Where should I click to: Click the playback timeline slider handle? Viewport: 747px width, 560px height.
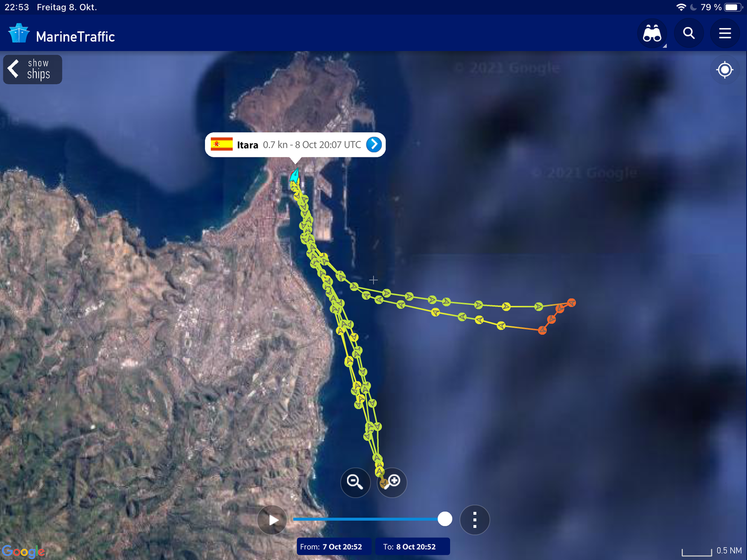[x=445, y=519]
